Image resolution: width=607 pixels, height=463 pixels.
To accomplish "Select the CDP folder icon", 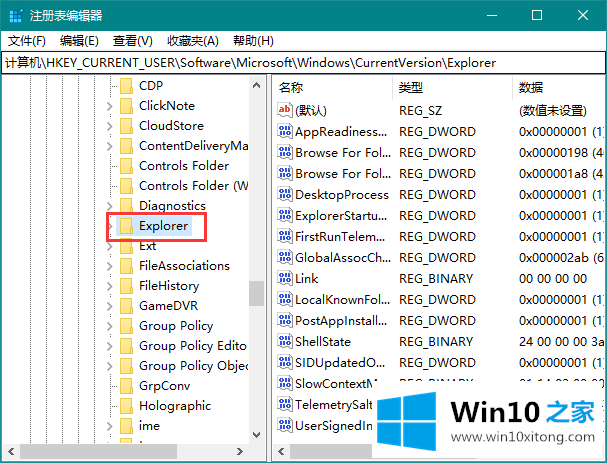I will 126,86.
